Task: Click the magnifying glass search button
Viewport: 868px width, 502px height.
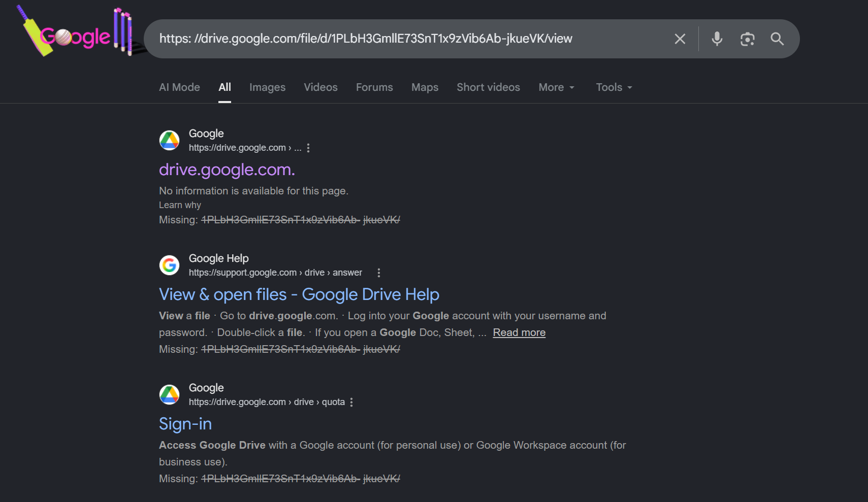Action: [x=777, y=39]
